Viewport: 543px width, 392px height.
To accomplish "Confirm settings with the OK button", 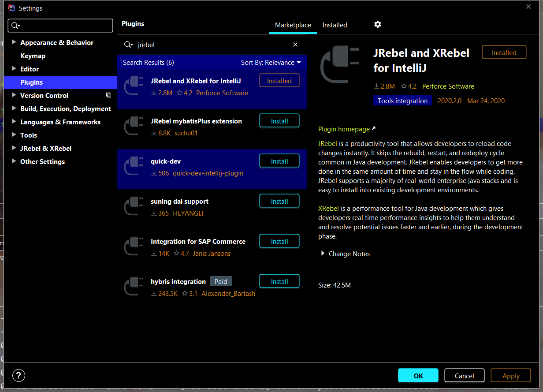I will click(x=418, y=376).
